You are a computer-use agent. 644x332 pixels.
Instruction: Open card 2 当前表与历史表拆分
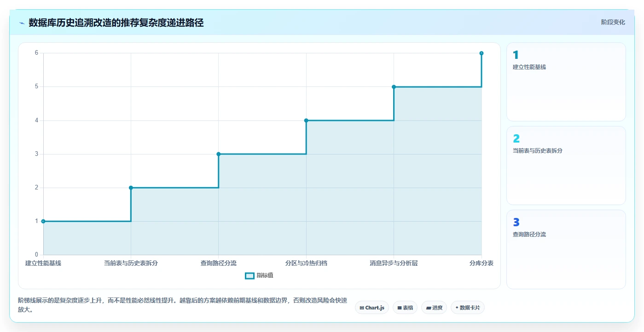pyautogui.click(x=566, y=166)
